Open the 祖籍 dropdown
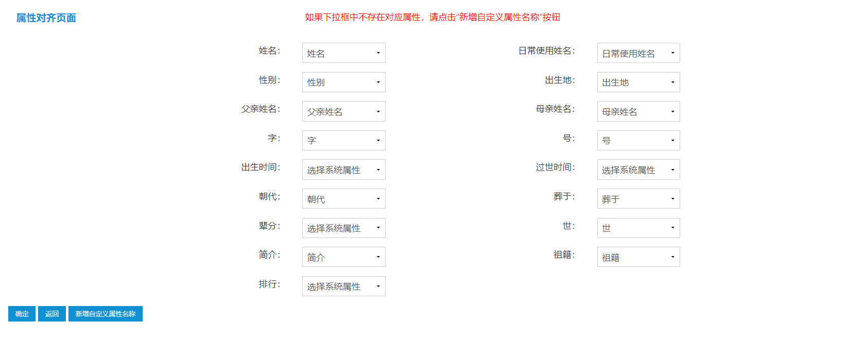Viewport: 868px width, 338px height. pos(638,257)
